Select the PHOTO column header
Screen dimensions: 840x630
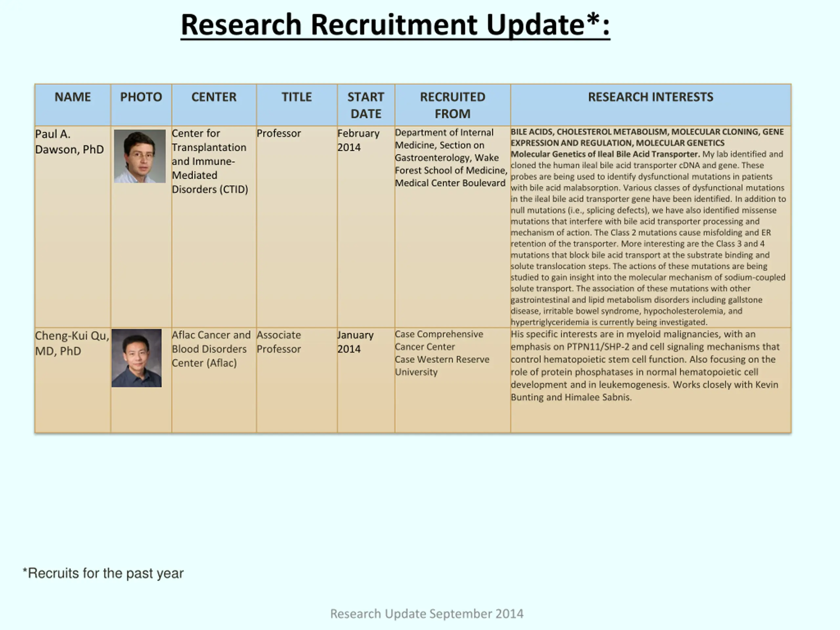(141, 97)
